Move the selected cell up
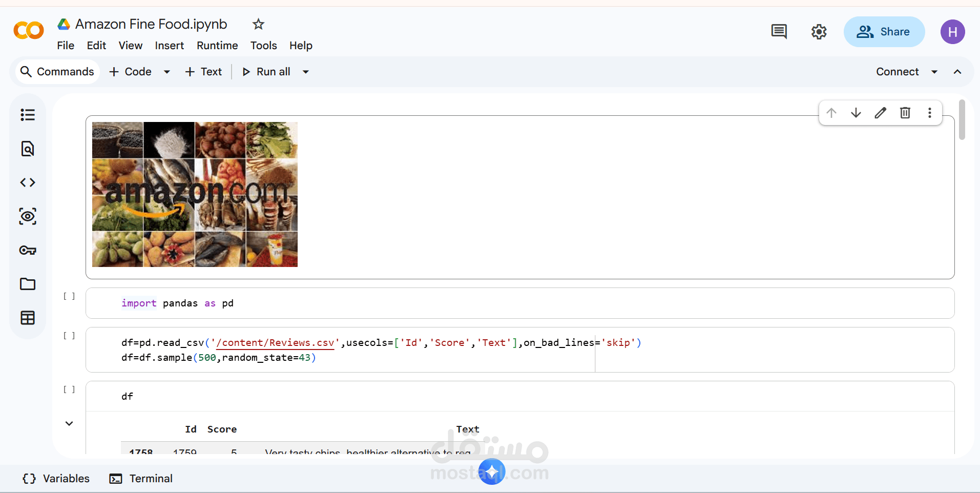 tap(831, 112)
